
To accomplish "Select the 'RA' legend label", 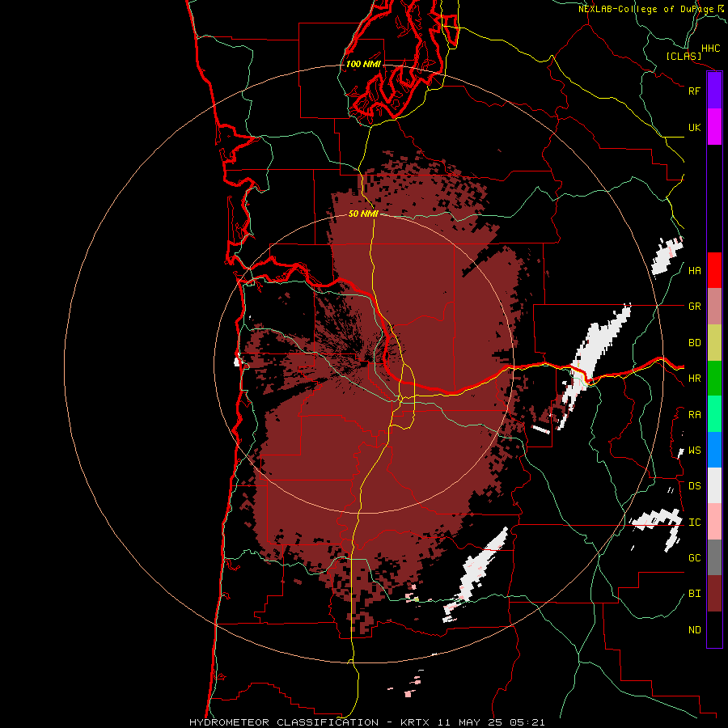I will (x=694, y=415).
